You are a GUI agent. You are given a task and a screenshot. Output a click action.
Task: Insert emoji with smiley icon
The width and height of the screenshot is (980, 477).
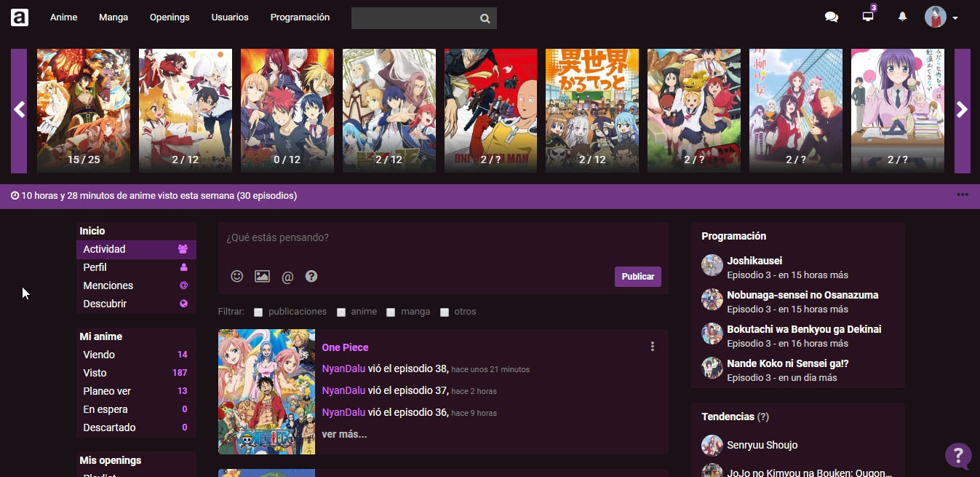tap(237, 276)
